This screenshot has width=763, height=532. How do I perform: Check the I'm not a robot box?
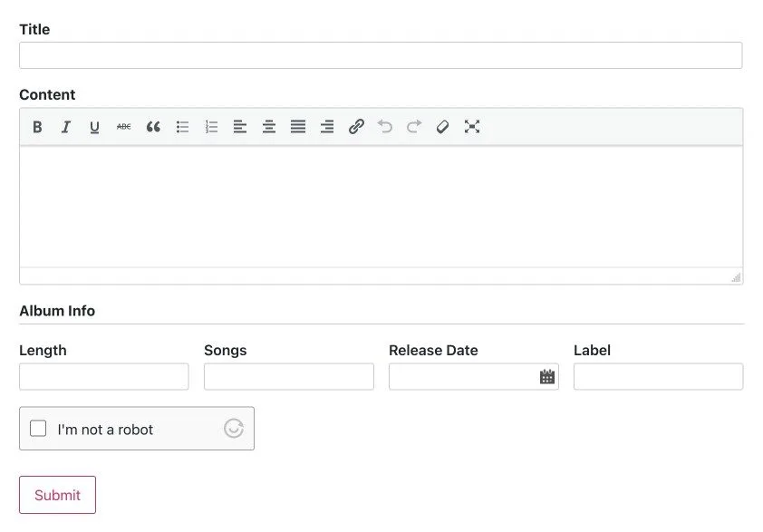click(x=38, y=429)
